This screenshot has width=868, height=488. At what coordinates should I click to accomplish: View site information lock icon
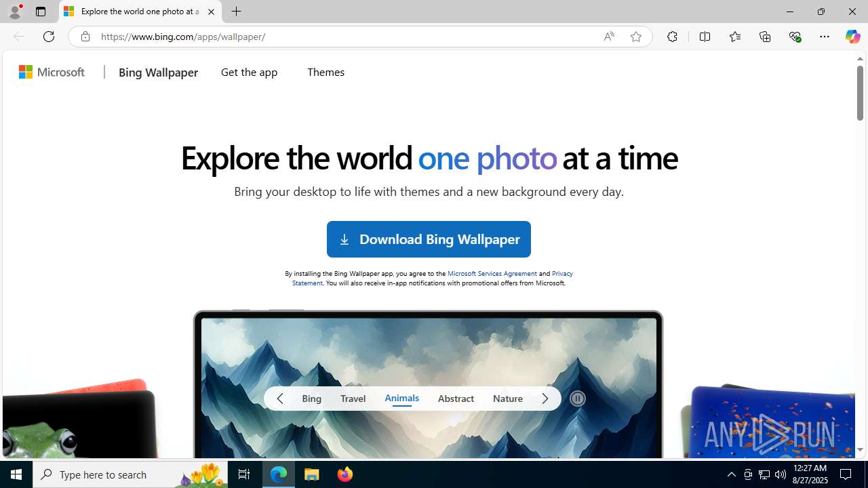coord(85,37)
